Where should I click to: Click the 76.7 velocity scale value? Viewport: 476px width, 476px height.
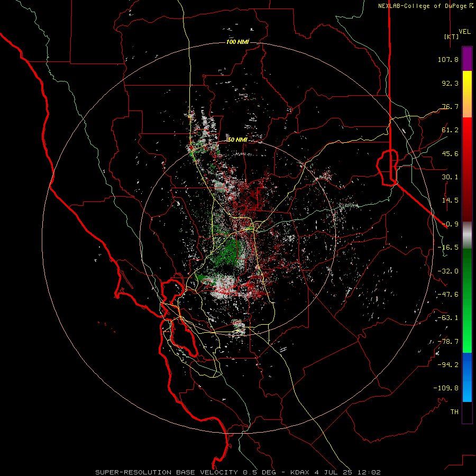[x=450, y=106]
